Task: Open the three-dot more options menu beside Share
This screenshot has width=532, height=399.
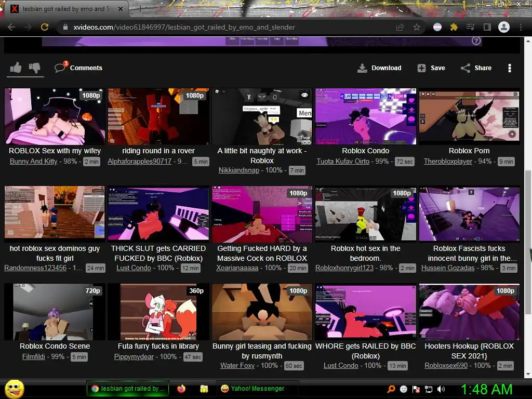Action: [x=509, y=68]
